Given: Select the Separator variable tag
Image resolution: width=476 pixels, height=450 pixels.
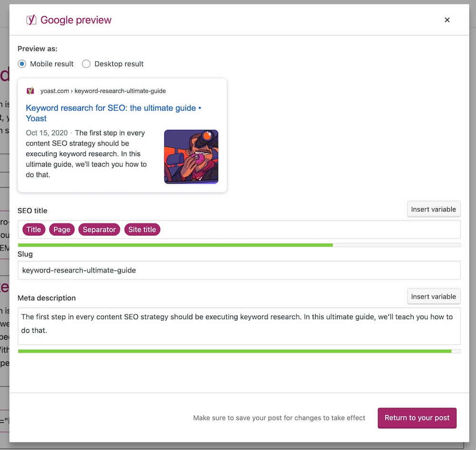Looking at the screenshot, I should coord(99,230).
